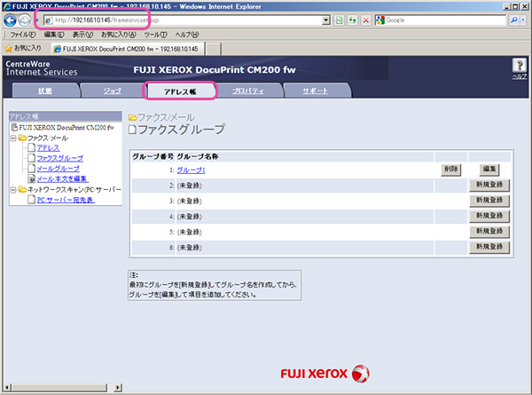Viewport: 532px width, 395px height.
Task: Click the Help question mark icon
Action: 520,67
